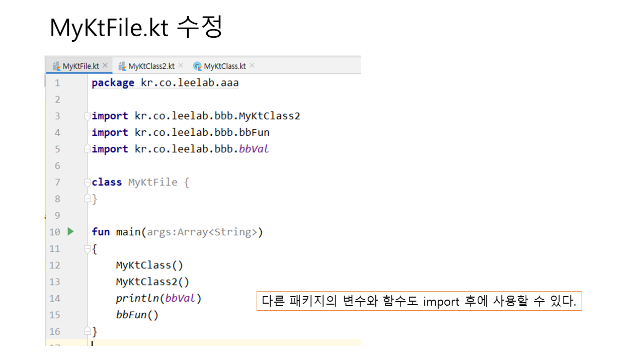Screen dimensions: 644x362
Task: Click the fold end marker on line 16
Action: (87, 331)
